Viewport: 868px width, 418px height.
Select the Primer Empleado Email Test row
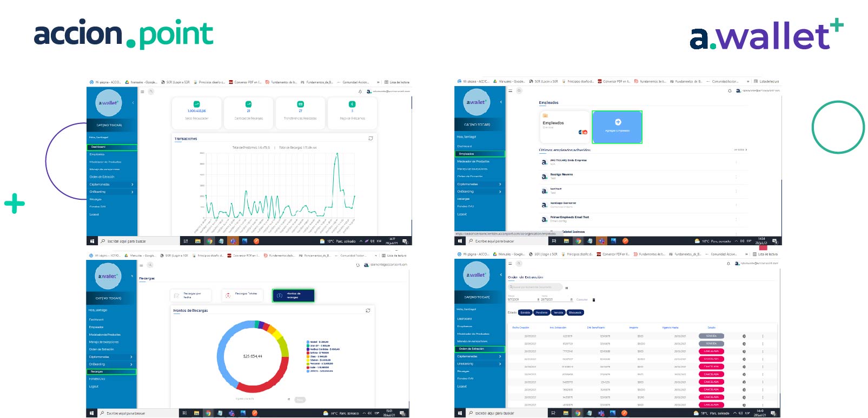[x=644, y=219]
